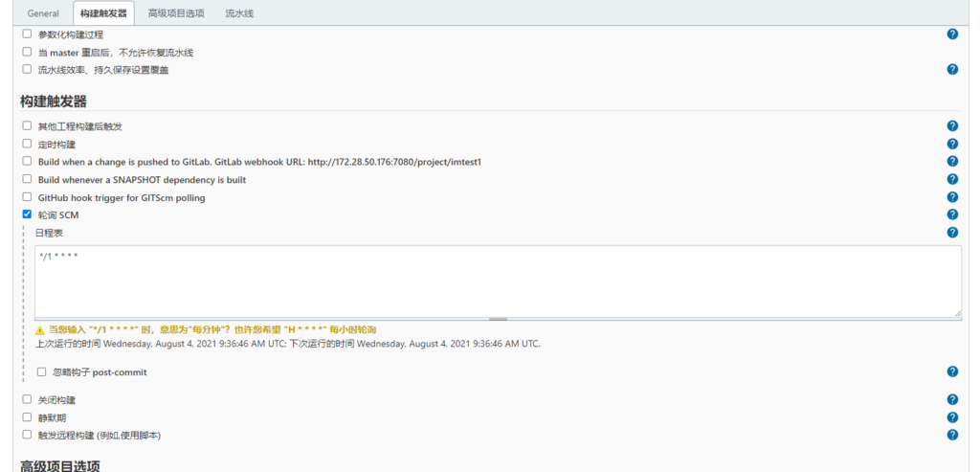The width and height of the screenshot is (980, 472).
Task: Show help for 触发远程构建 option
Action: click(952, 435)
